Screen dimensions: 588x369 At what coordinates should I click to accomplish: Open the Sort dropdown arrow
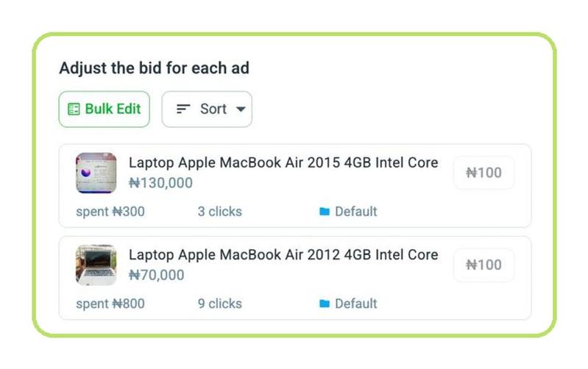pos(241,110)
